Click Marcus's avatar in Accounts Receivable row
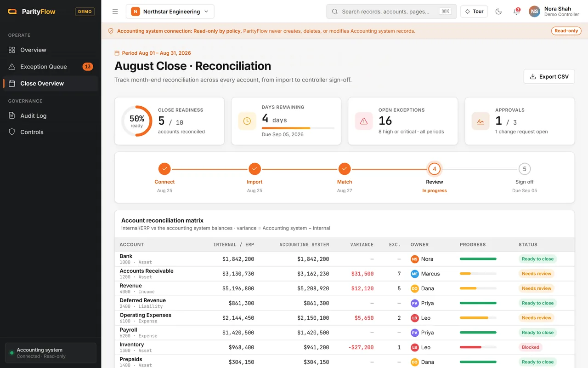Image resolution: width=588 pixels, height=368 pixels. pos(415,274)
